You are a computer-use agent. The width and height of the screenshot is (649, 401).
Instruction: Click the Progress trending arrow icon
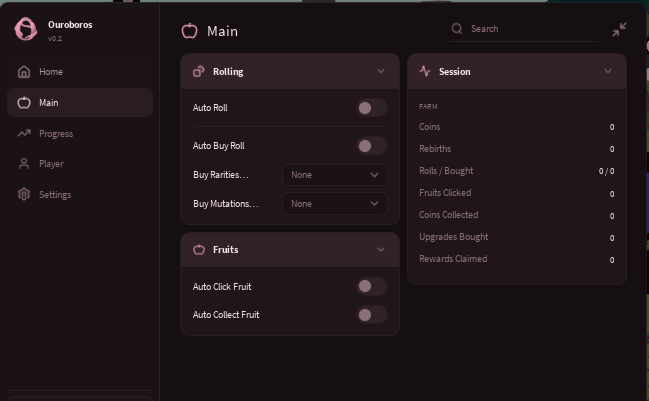tap(24, 133)
